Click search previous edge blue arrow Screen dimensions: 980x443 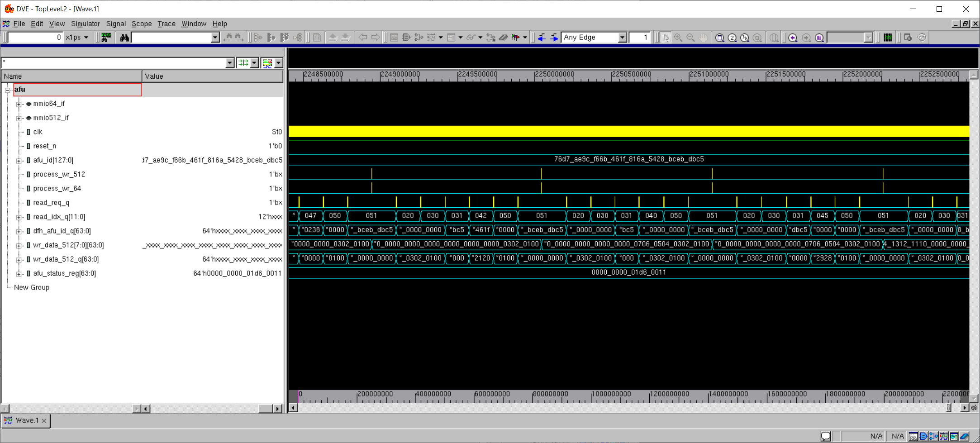click(x=542, y=38)
